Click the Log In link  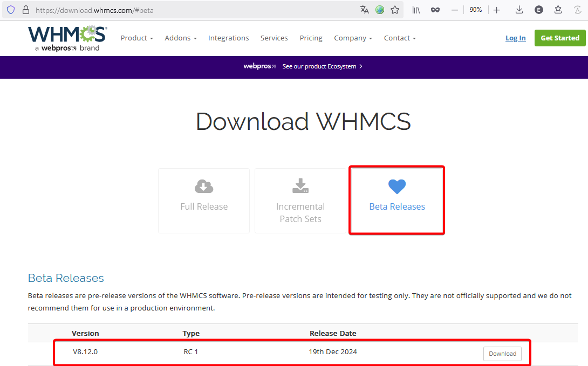click(x=515, y=38)
